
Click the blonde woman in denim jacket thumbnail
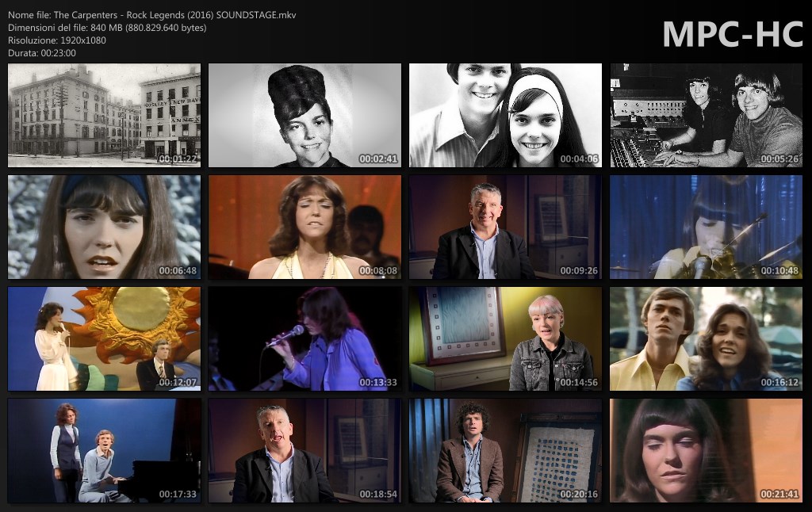505,339
